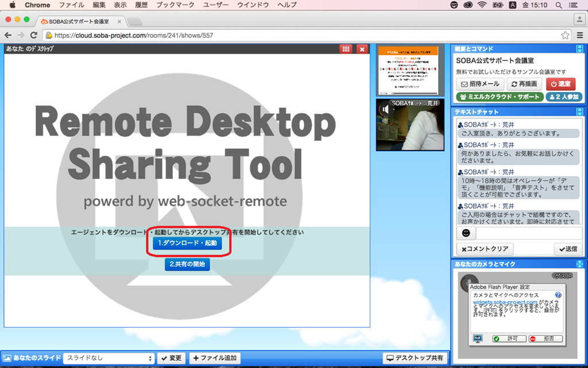Select the SOBAサポート:荒井 video thumbnail
Viewport: 588px width, 368px height.
coord(410,125)
